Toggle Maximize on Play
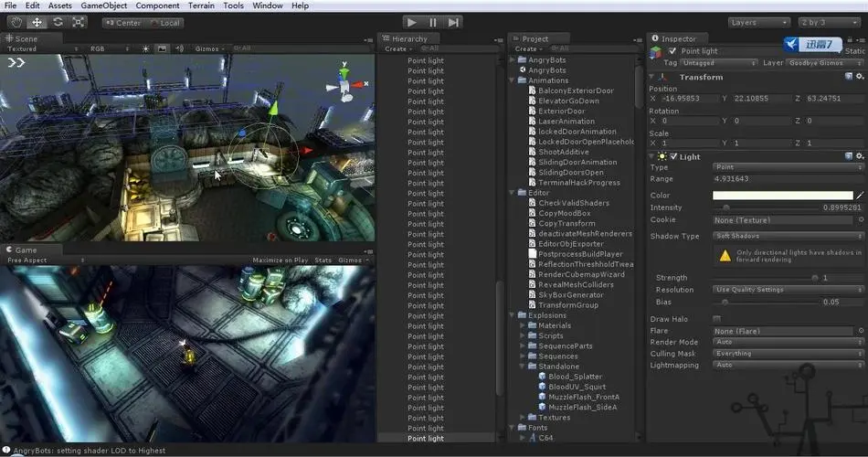 [281, 260]
